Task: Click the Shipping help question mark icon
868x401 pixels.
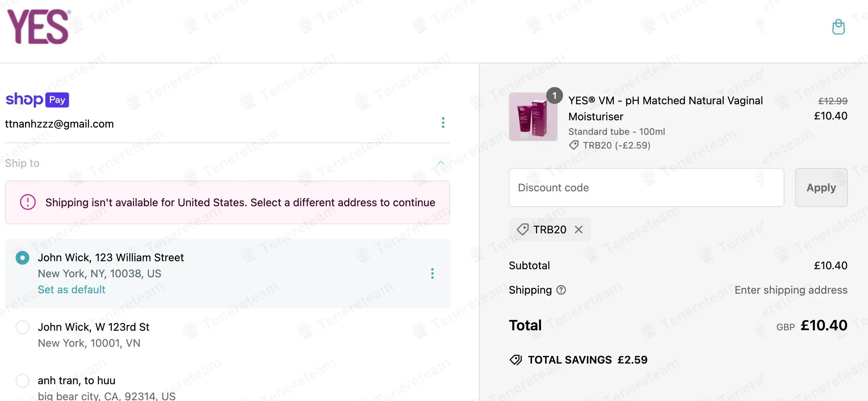Action: (561, 290)
